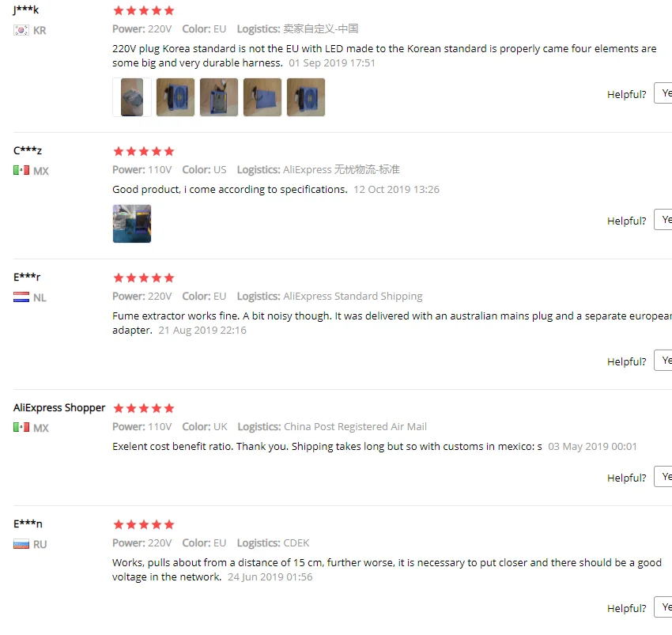Mark J***k's Korean plug review as helpful
The width and height of the screenshot is (672, 635).
[663, 93]
